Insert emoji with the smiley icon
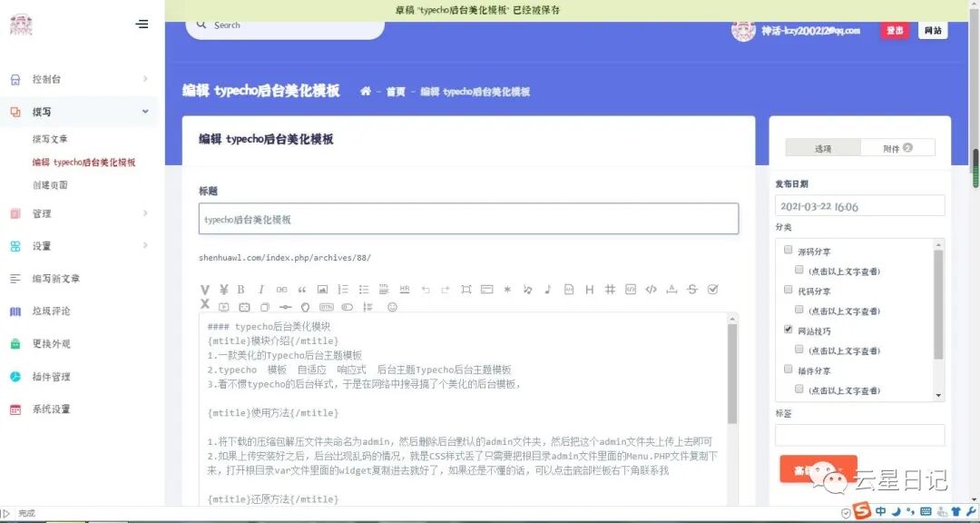The image size is (980, 523). tap(393, 307)
